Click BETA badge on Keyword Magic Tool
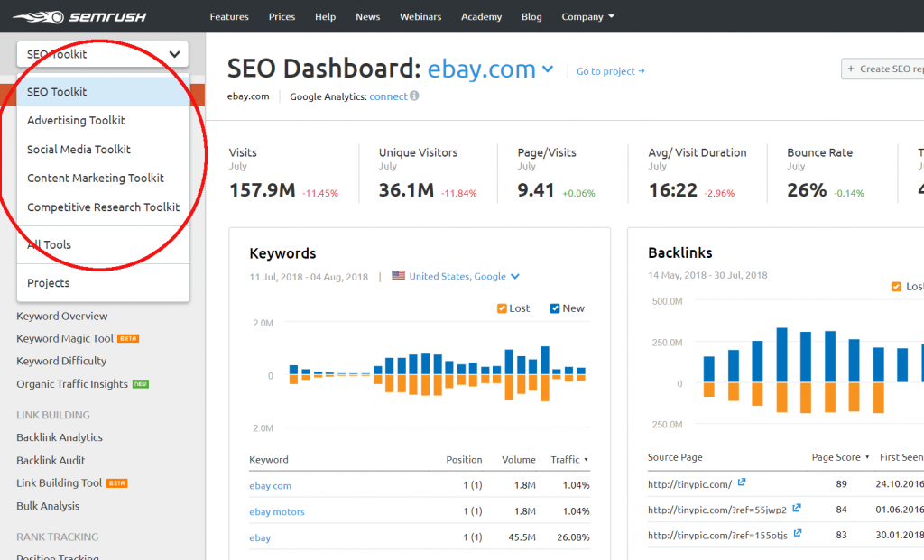The width and height of the screenshot is (924, 560). click(128, 338)
